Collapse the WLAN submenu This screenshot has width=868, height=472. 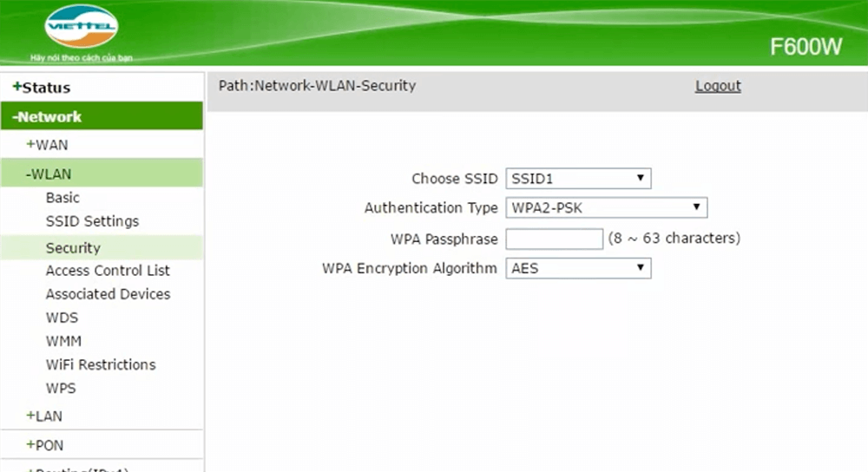(49, 174)
